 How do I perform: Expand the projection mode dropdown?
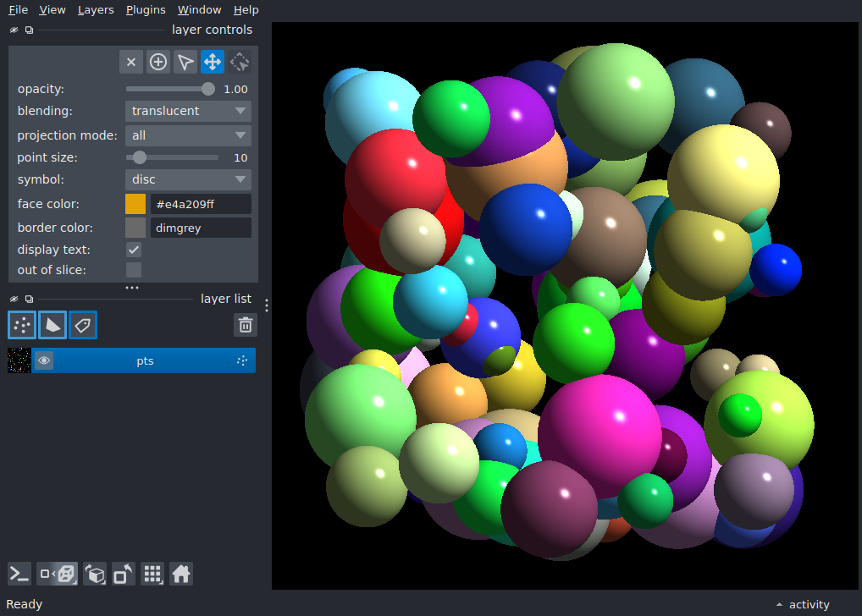(x=188, y=135)
